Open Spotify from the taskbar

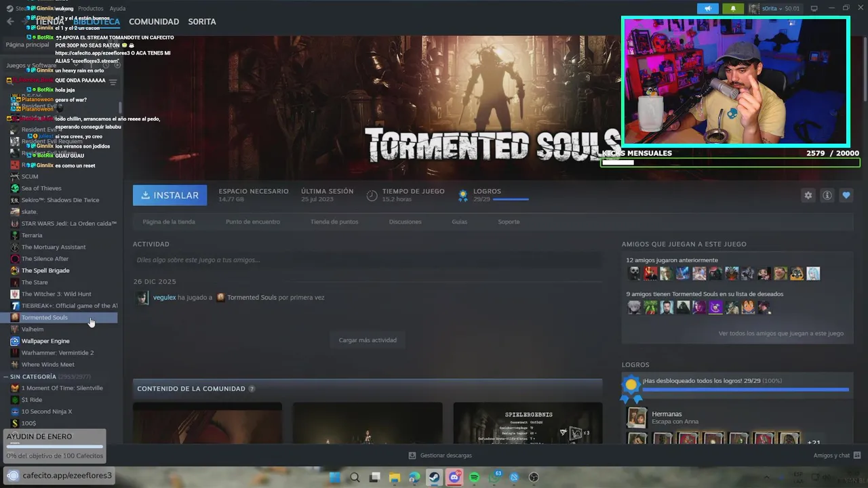pyautogui.click(x=475, y=477)
